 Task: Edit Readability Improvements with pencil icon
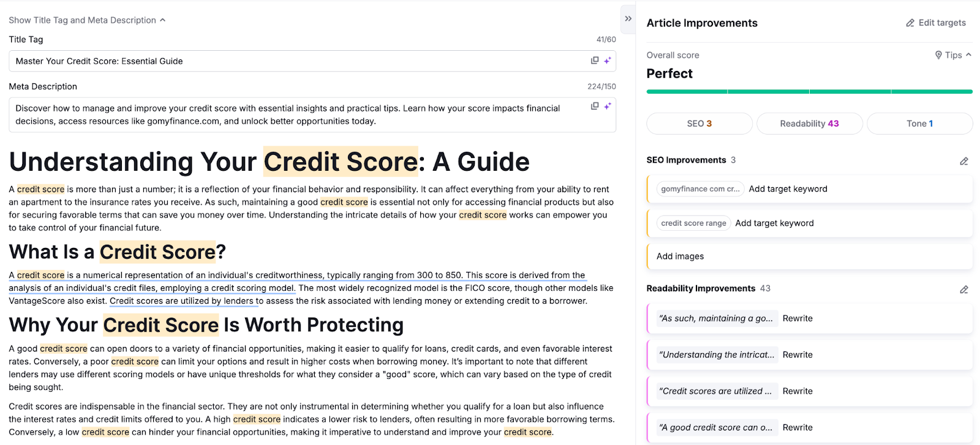pyautogui.click(x=963, y=290)
